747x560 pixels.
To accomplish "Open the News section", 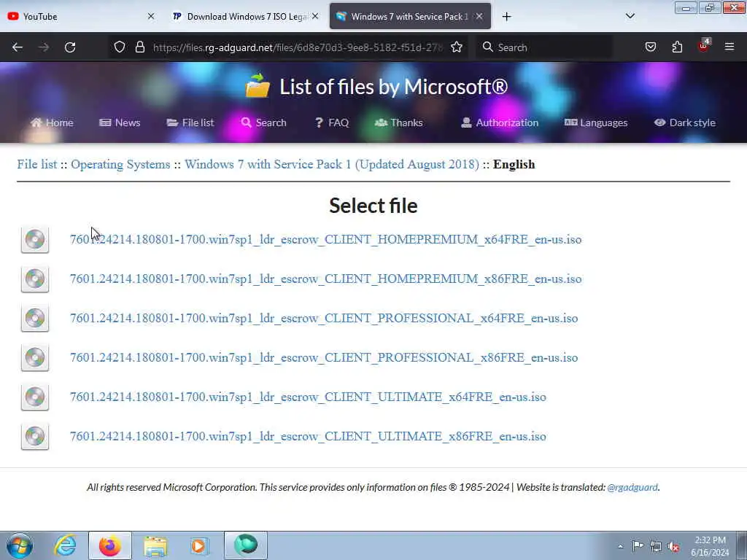I will click(120, 122).
